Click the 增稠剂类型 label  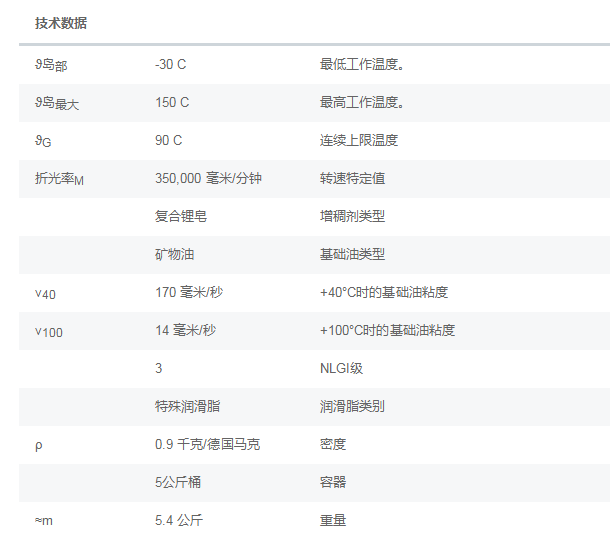(x=352, y=216)
